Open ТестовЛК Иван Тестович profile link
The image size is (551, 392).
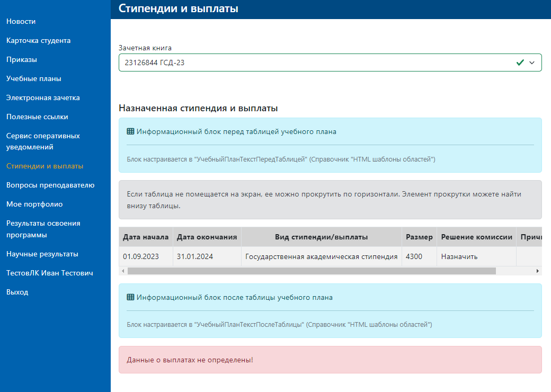click(49, 273)
